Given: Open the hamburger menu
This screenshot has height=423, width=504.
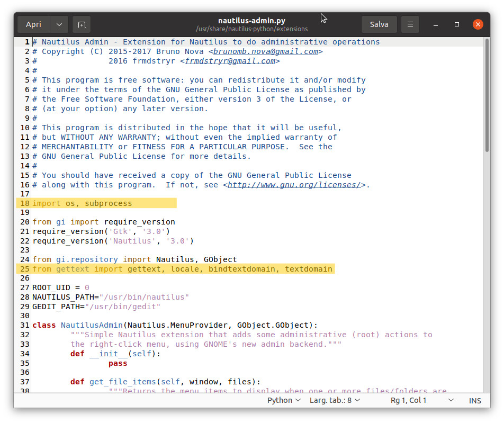Looking at the screenshot, I should click(410, 24).
